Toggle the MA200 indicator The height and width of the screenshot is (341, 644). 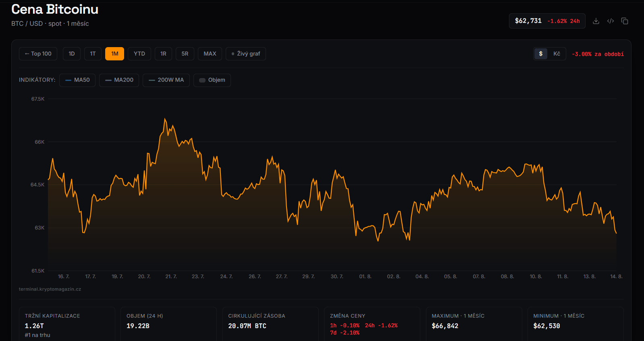coord(119,80)
